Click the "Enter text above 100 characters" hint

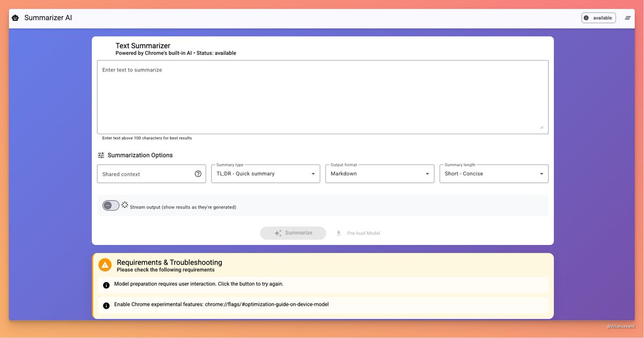coord(147,138)
